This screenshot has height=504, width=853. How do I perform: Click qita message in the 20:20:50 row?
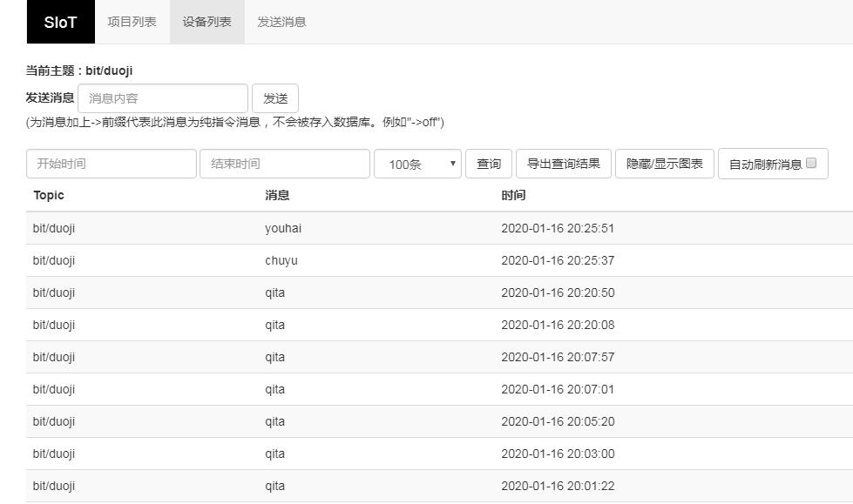pos(274,293)
